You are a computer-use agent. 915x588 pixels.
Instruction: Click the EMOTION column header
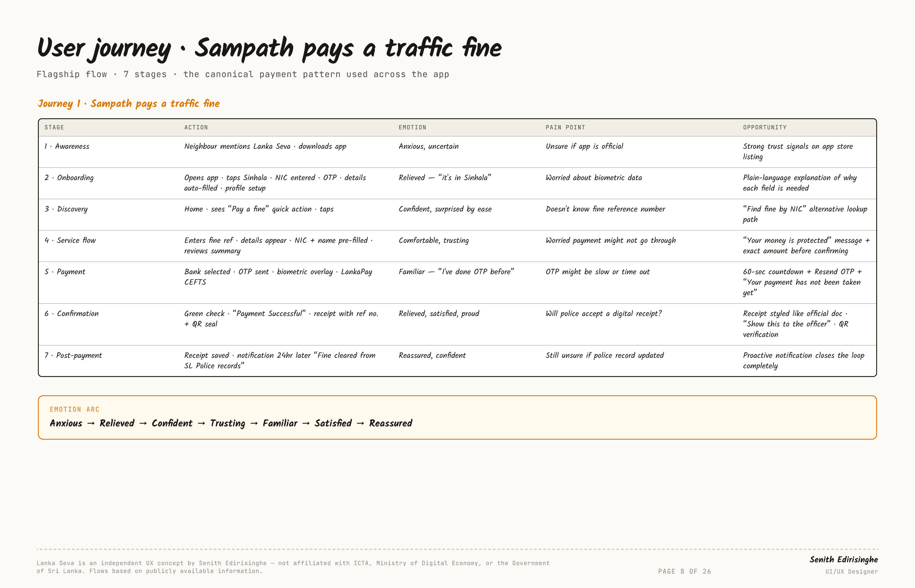coord(412,127)
